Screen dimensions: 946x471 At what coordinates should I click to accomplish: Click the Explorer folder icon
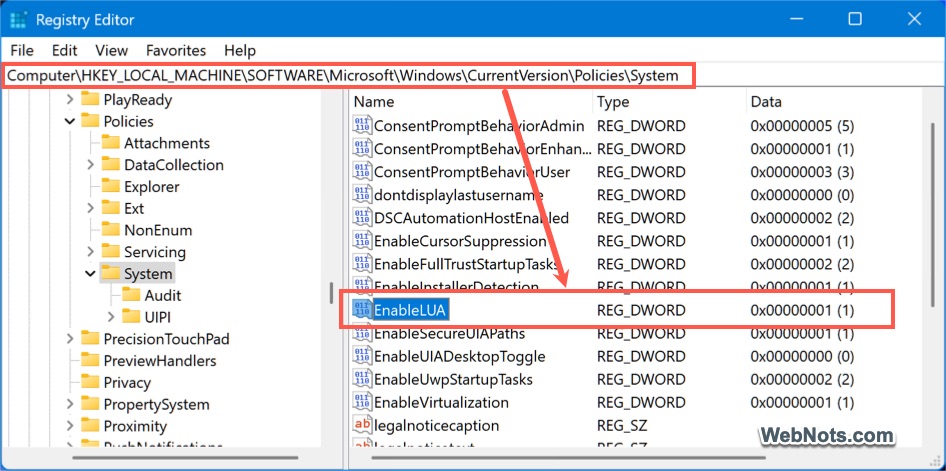point(110,186)
